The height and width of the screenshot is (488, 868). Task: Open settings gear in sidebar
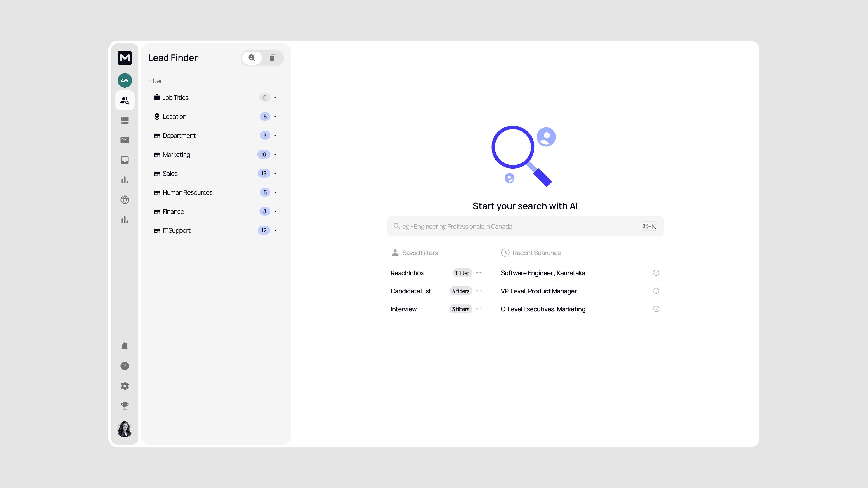click(125, 386)
